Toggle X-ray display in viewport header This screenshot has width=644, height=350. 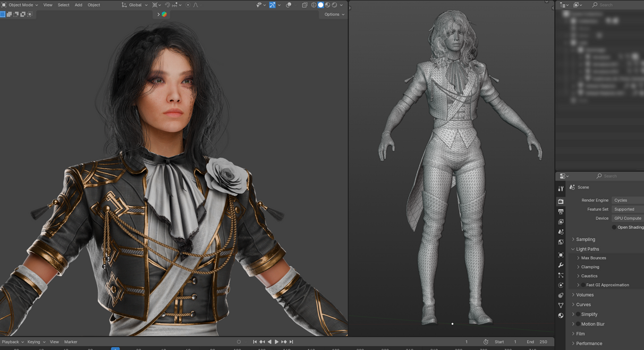(x=305, y=5)
